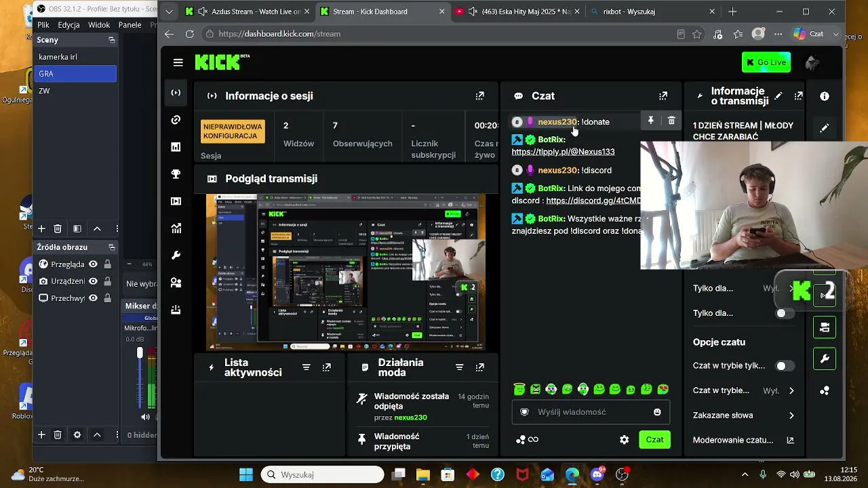This screenshot has width=868, height=488.
Task: Pin the nexus230 !donate chat message
Action: (x=651, y=121)
